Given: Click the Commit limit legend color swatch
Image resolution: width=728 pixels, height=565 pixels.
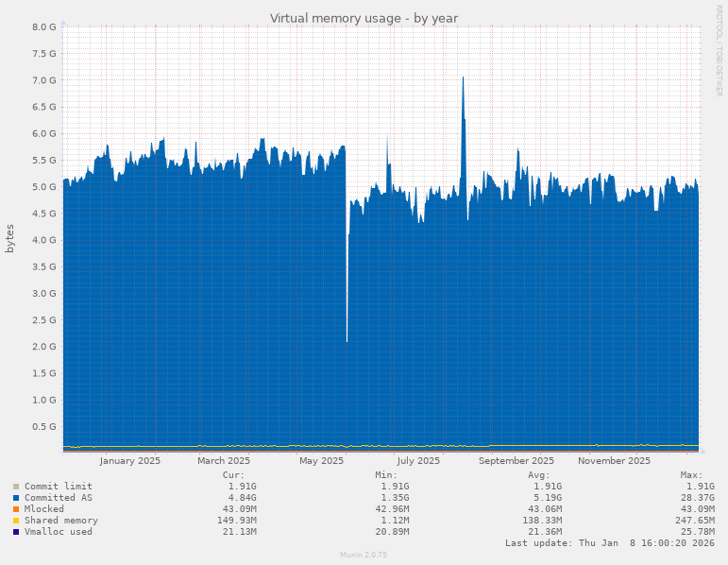Looking at the screenshot, I should [x=16, y=487].
